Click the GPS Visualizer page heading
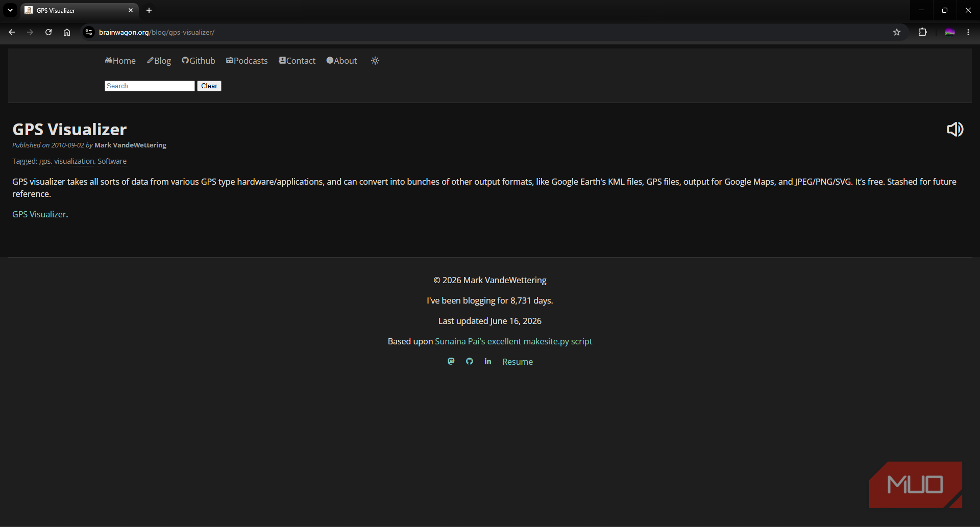The height and width of the screenshot is (527, 980). [69, 130]
